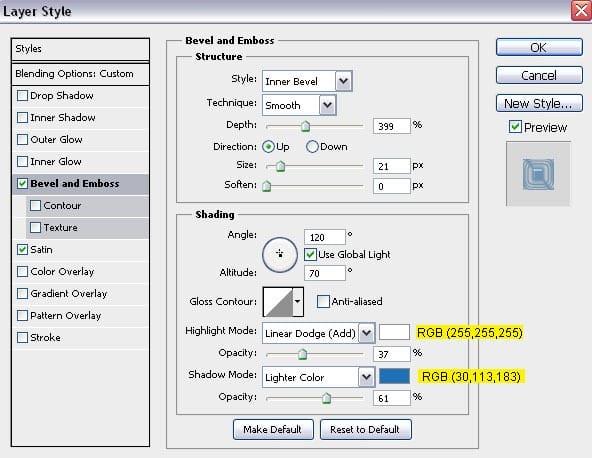Click the style preview thumbnail
The height and width of the screenshot is (458, 592).
[538, 174]
